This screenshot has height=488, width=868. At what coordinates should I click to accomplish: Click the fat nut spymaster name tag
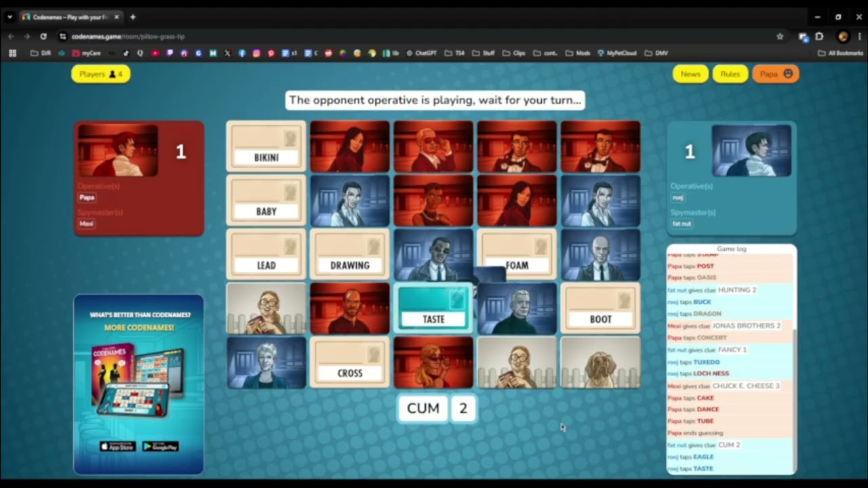click(682, 224)
